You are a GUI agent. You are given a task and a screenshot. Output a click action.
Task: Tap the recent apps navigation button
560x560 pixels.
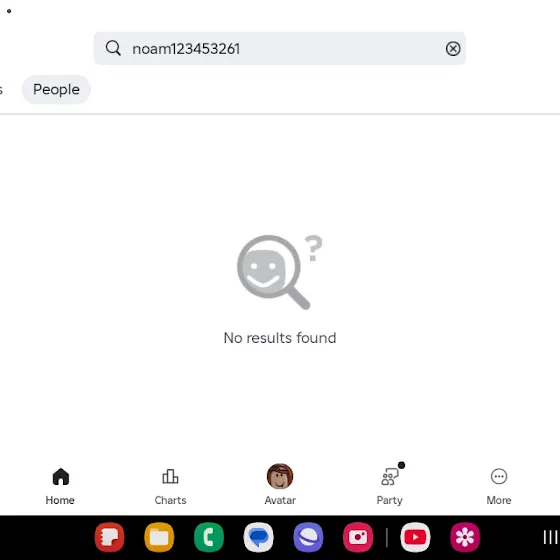point(550,537)
